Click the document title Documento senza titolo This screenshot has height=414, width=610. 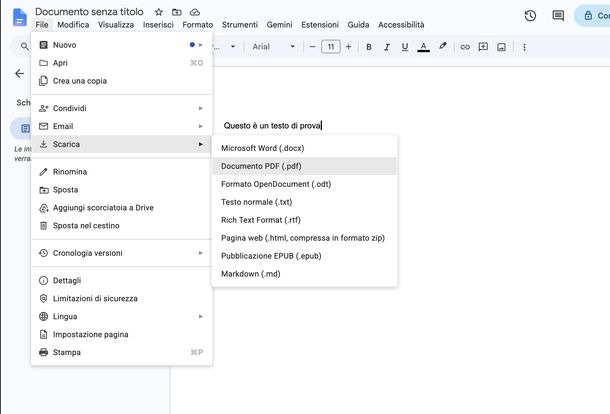point(89,12)
